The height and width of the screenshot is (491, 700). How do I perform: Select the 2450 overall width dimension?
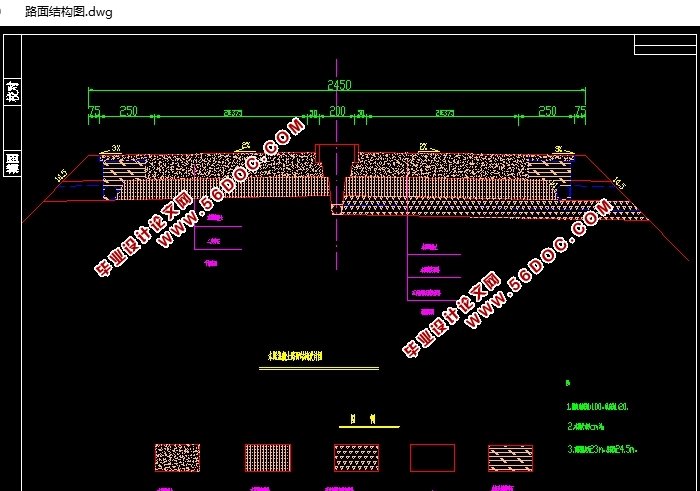click(x=339, y=85)
